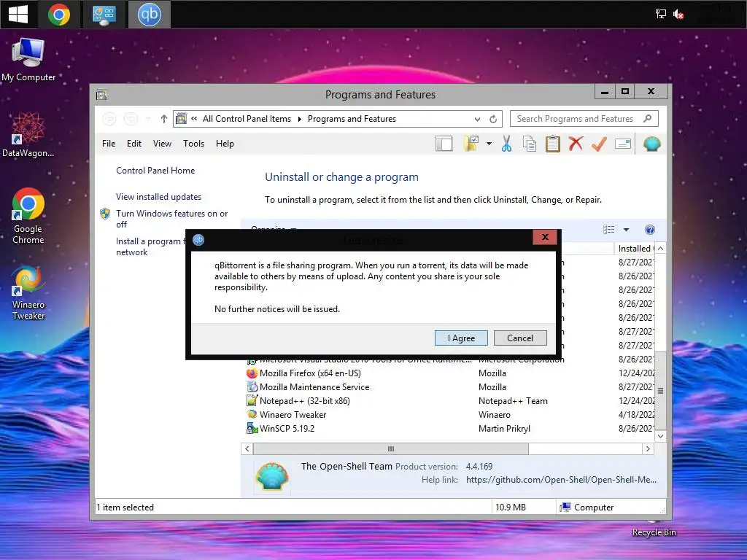Click the blue Help question icon
The width and height of the screenshot is (747, 560).
(649, 230)
